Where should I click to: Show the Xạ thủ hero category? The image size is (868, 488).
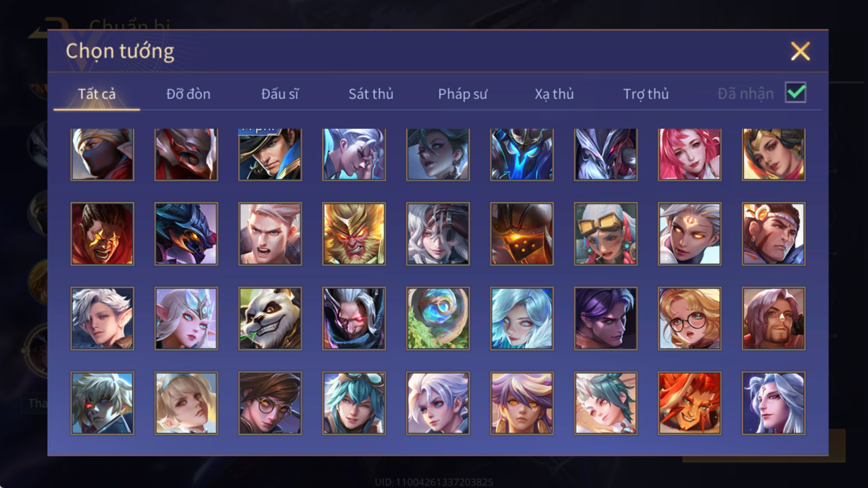(x=554, y=94)
